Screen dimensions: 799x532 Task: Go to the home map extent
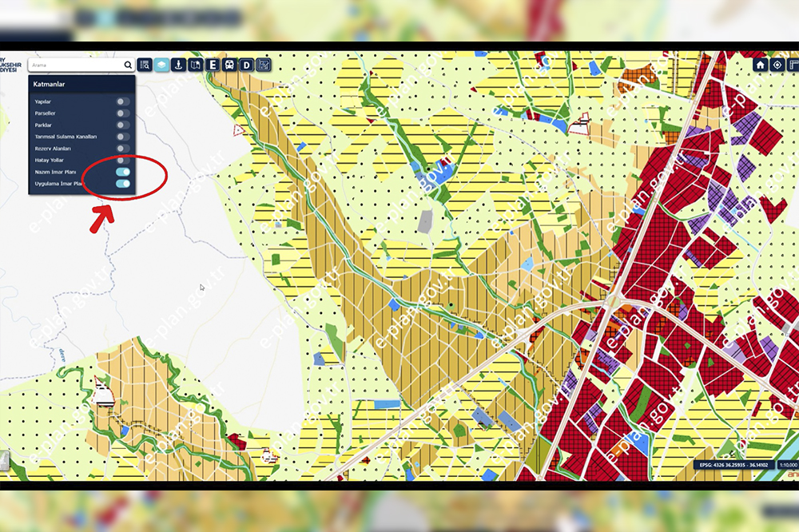761,65
